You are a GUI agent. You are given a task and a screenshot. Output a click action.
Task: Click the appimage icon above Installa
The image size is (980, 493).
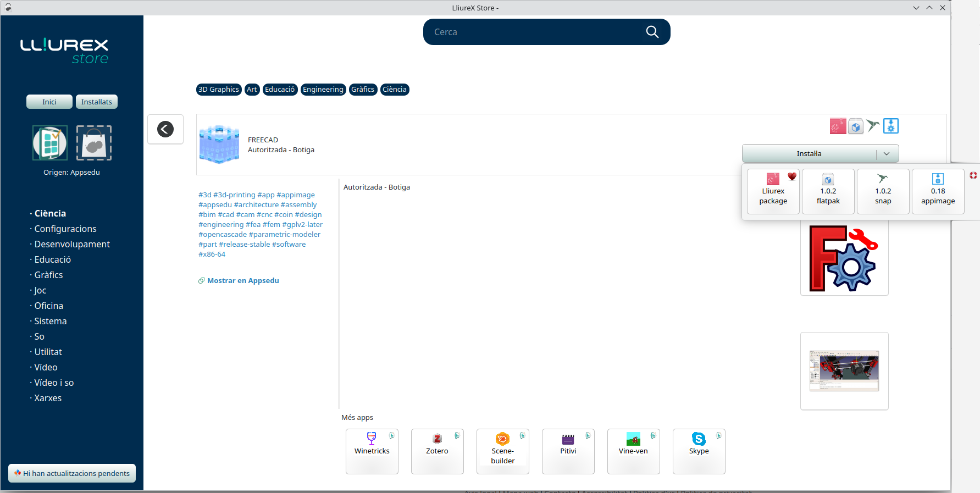pyautogui.click(x=890, y=126)
